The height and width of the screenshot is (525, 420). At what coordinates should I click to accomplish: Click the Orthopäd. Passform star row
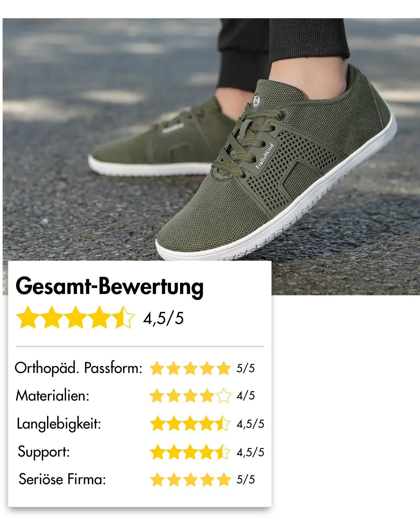click(191, 368)
